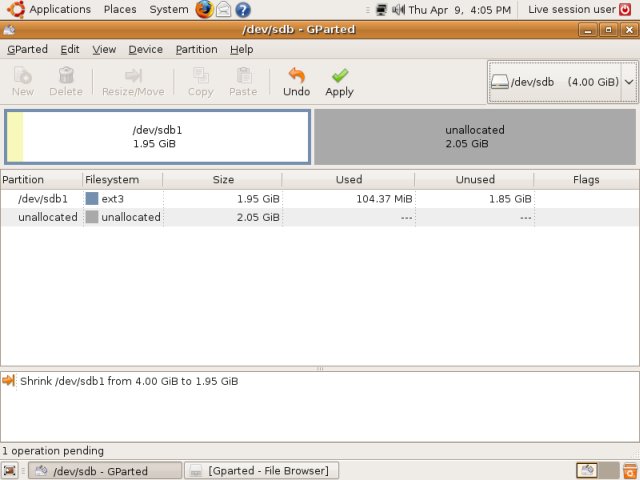640x480 pixels.
Task: Click the red power button icon
Action: pos(625,9)
